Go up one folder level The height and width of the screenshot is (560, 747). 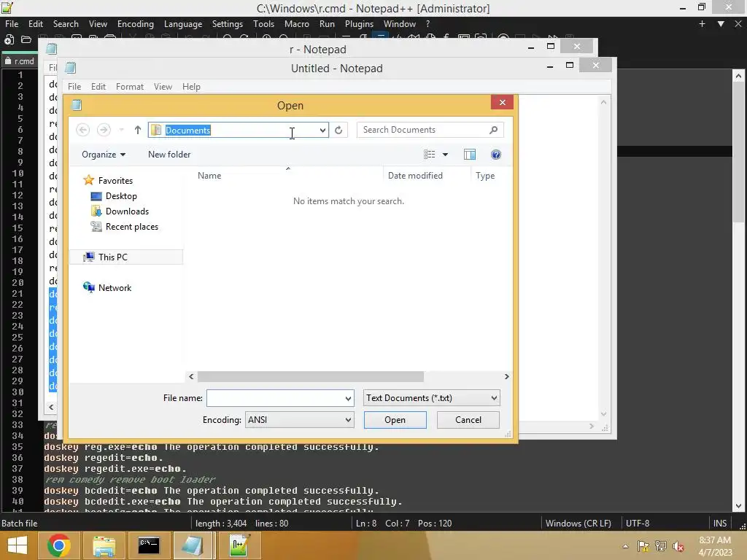coord(138,130)
